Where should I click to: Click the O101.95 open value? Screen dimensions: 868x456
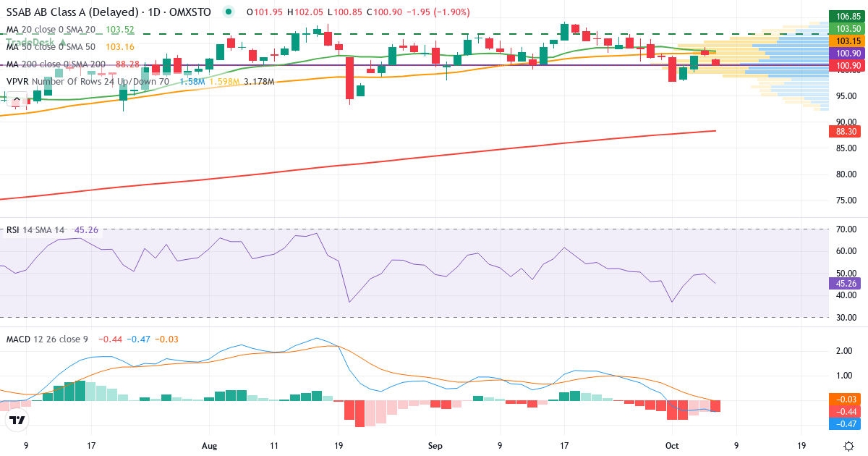[x=265, y=12]
